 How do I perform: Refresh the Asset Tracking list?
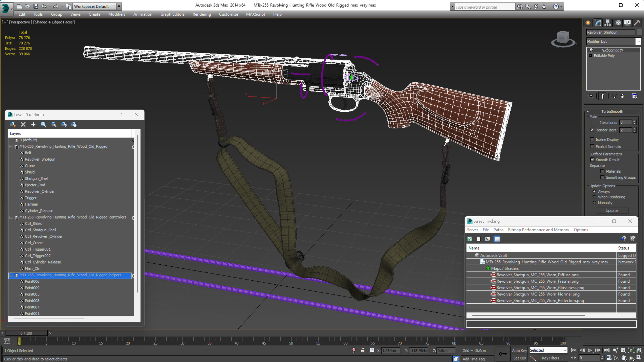pos(470,239)
